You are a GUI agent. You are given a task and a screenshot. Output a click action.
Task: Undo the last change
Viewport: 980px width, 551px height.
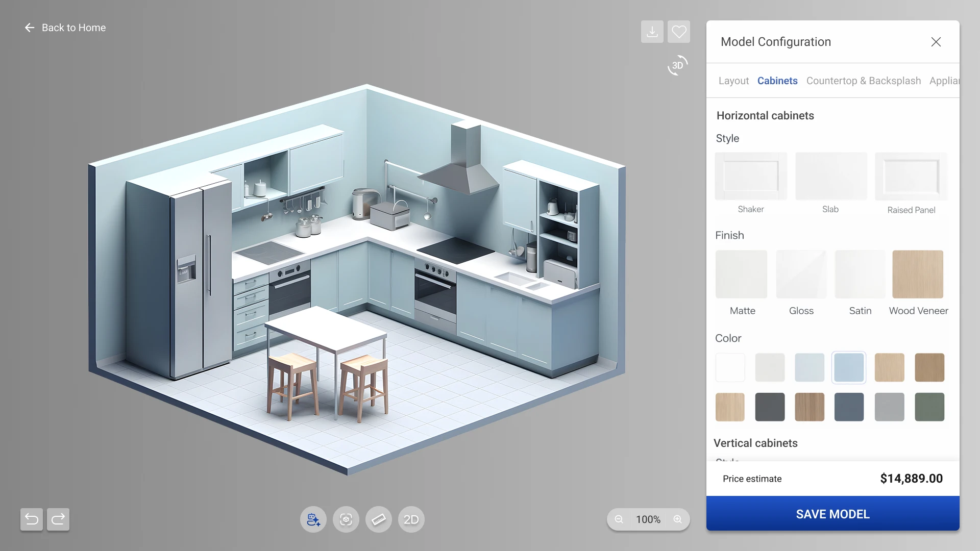coord(32,519)
